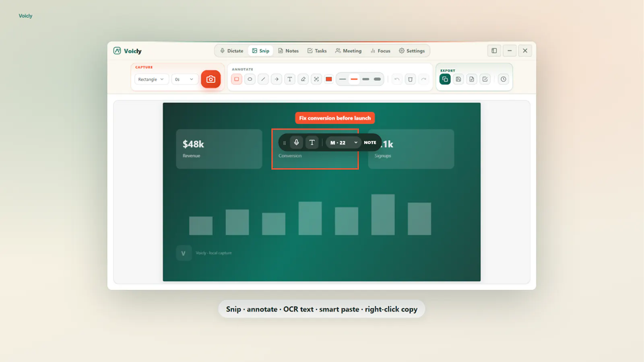Click the 'Voicly · local capture' caption
This screenshot has height=362, width=644.
(214, 253)
